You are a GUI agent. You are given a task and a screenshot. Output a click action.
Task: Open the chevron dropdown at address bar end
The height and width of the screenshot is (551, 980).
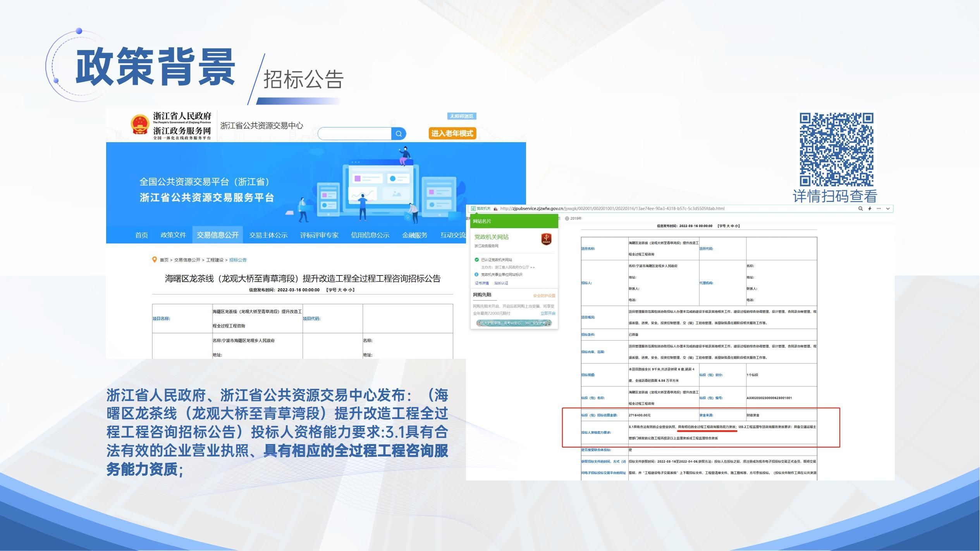[888, 208]
